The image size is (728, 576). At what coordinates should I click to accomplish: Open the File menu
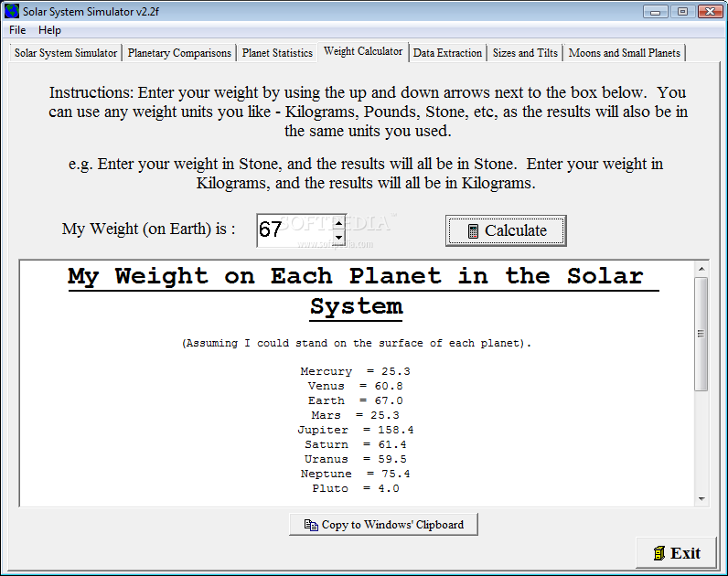tap(17, 30)
